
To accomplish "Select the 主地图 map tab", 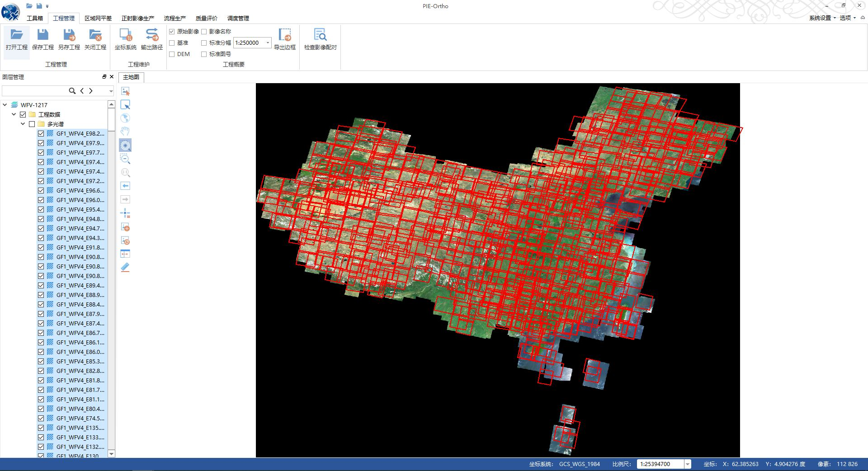I will 131,77.
